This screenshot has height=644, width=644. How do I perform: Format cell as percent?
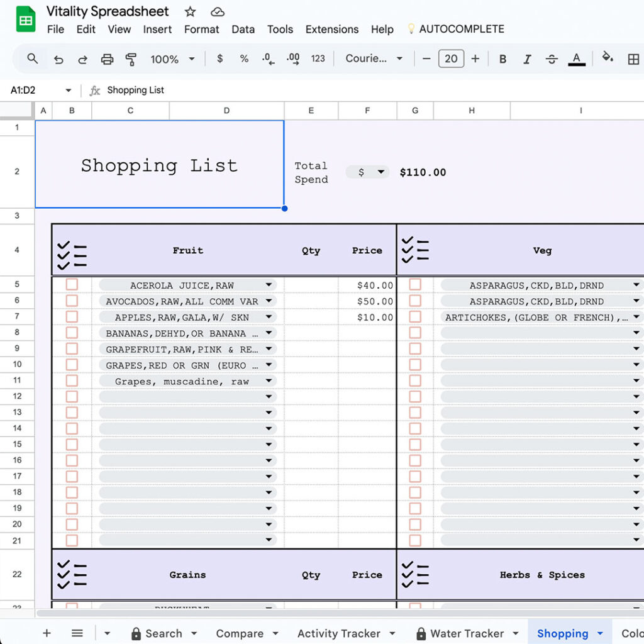point(244,58)
